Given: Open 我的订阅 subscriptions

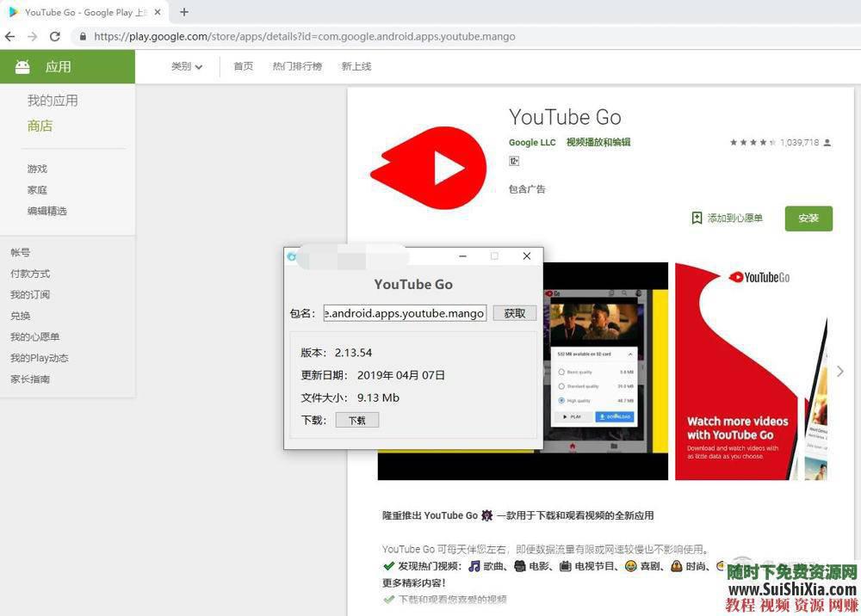Looking at the screenshot, I should tap(30, 294).
